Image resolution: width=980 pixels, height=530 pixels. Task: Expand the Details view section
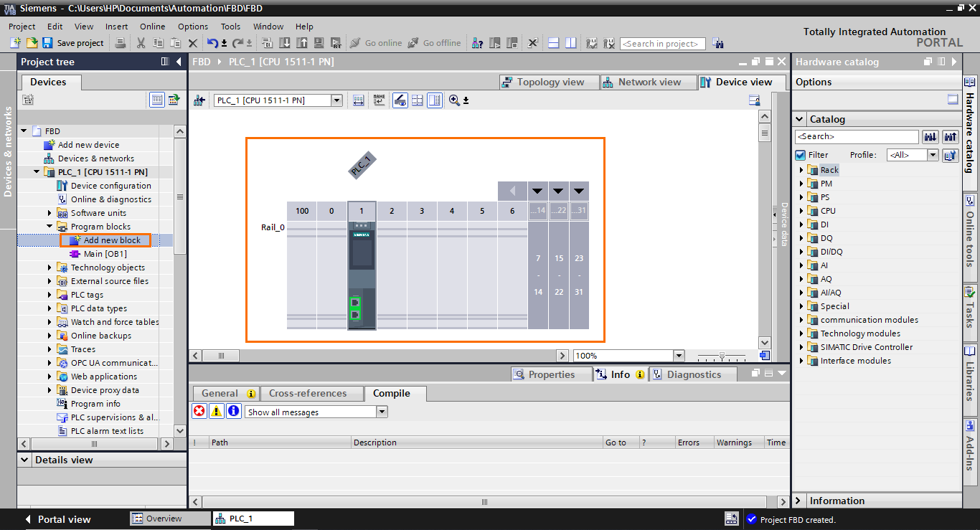coord(25,460)
